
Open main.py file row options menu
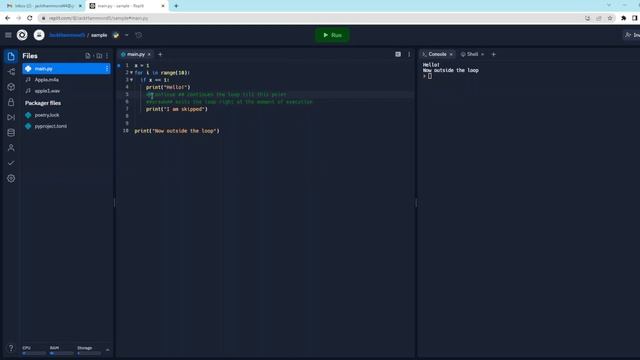point(107,69)
